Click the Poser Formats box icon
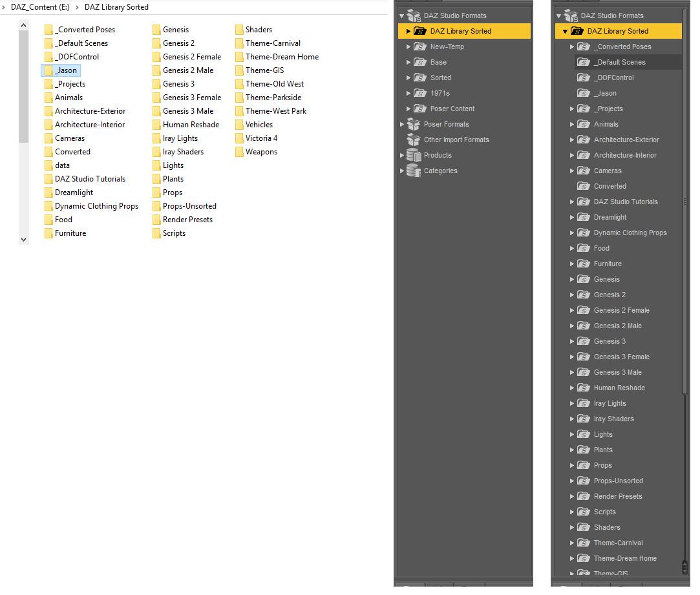Viewport: 700px width, 595px height. coord(414,124)
